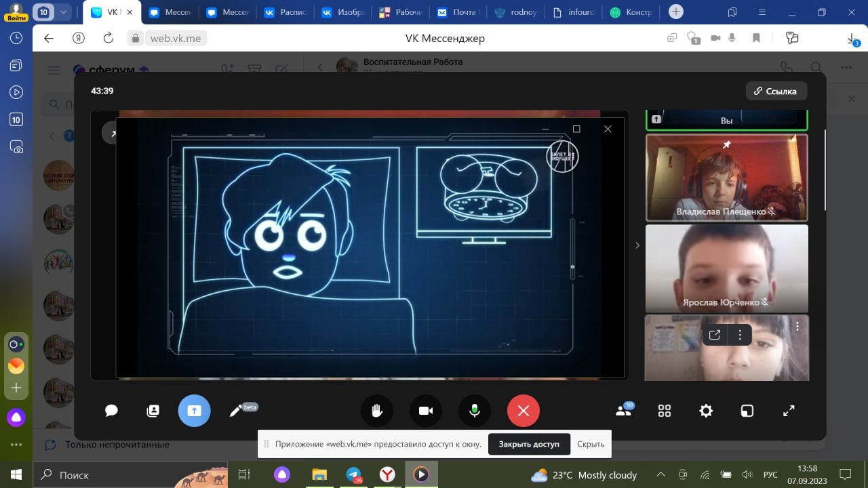Image resolution: width=868 pixels, height=488 pixels.
Task: End the call with the red button
Action: click(x=524, y=411)
